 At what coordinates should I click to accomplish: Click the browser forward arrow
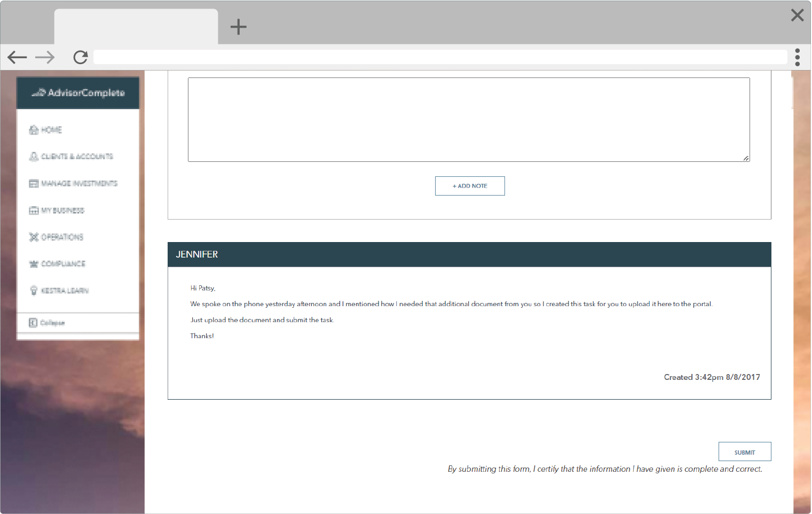(45, 57)
